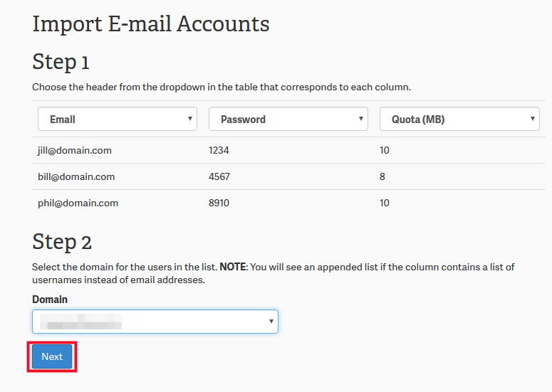Select the password value 8910
Viewport: 552px width, 392px height.
pos(219,203)
